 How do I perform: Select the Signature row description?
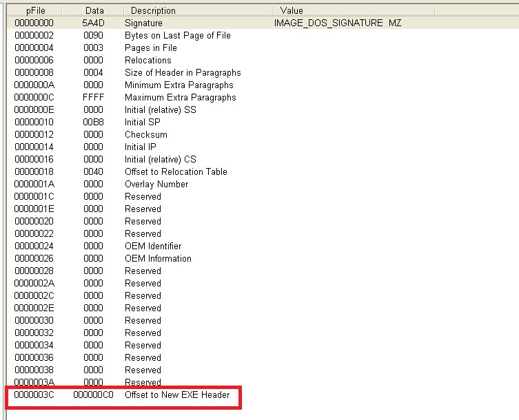coord(143,23)
